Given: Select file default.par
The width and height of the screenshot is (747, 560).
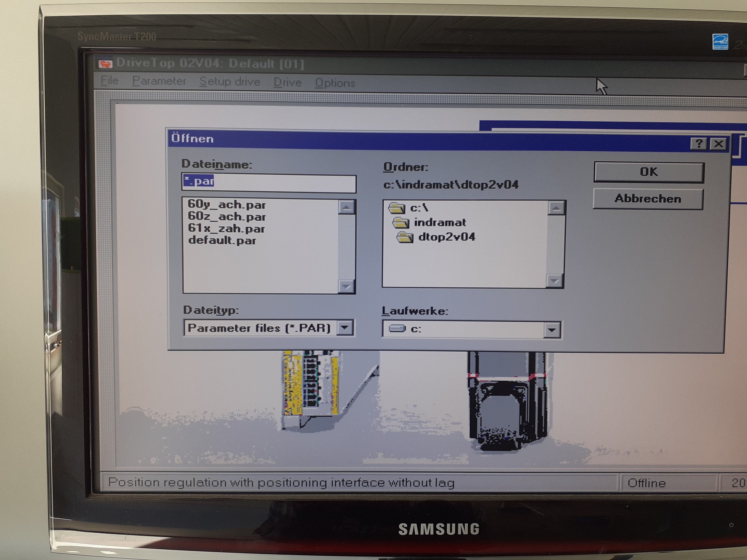Looking at the screenshot, I should coord(222,240).
